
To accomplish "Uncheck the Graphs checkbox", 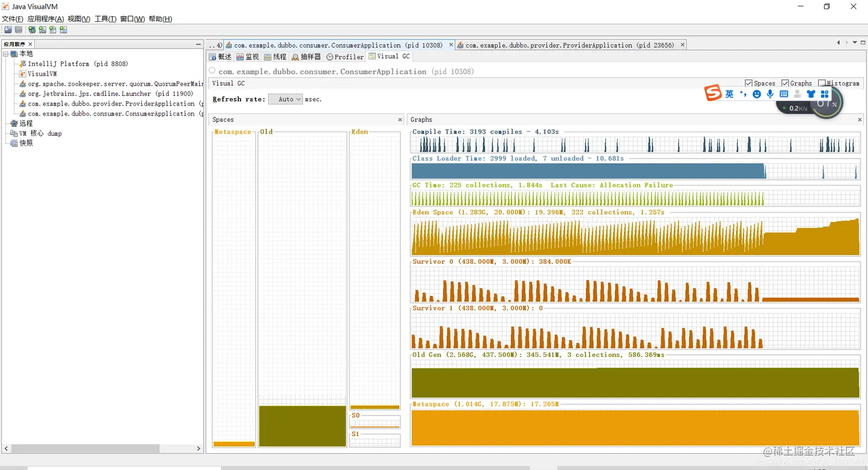I will pyautogui.click(x=785, y=83).
